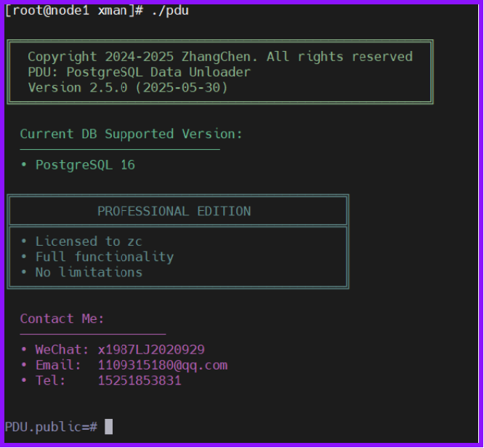Click the ./pdu command text
The width and height of the screenshot is (484, 448).
[x=170, y=10]
